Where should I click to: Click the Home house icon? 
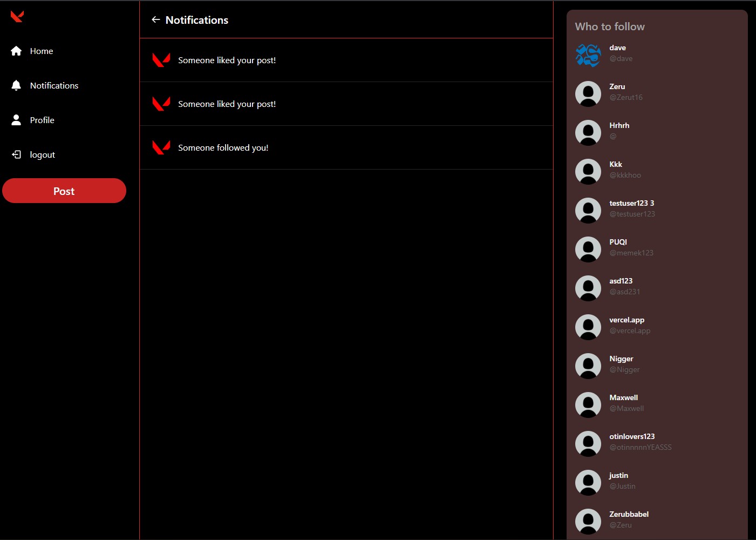coord(16,51)
